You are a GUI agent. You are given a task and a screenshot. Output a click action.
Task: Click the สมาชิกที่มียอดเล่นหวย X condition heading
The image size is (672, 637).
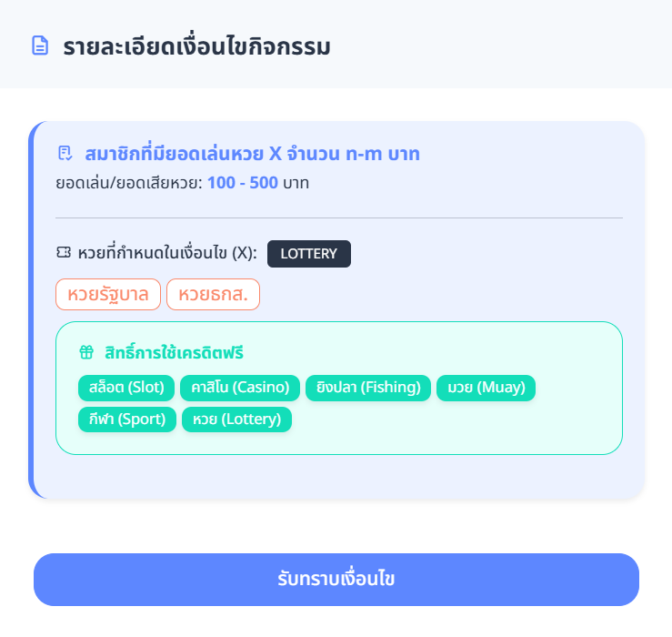click(x=252, y=153)
